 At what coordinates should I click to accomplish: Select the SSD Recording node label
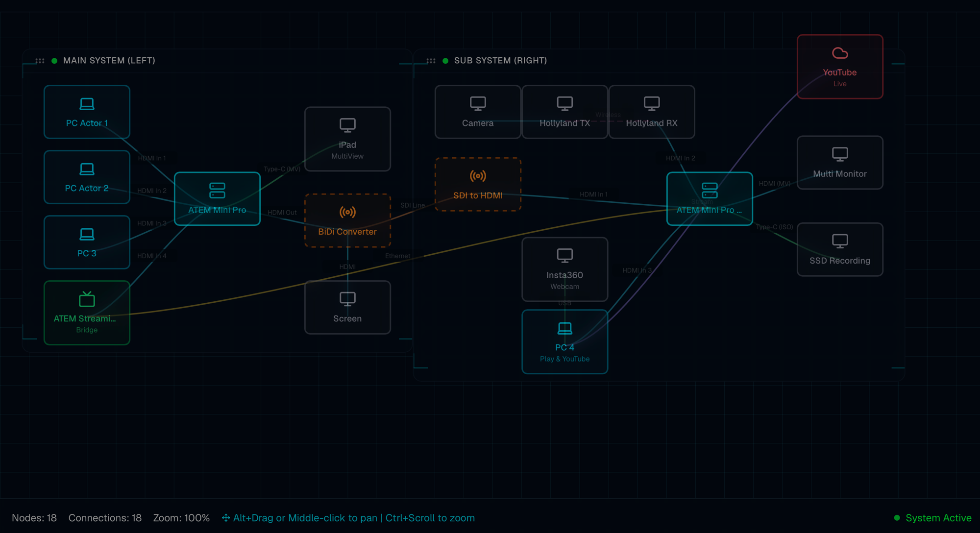click(840, 261)
